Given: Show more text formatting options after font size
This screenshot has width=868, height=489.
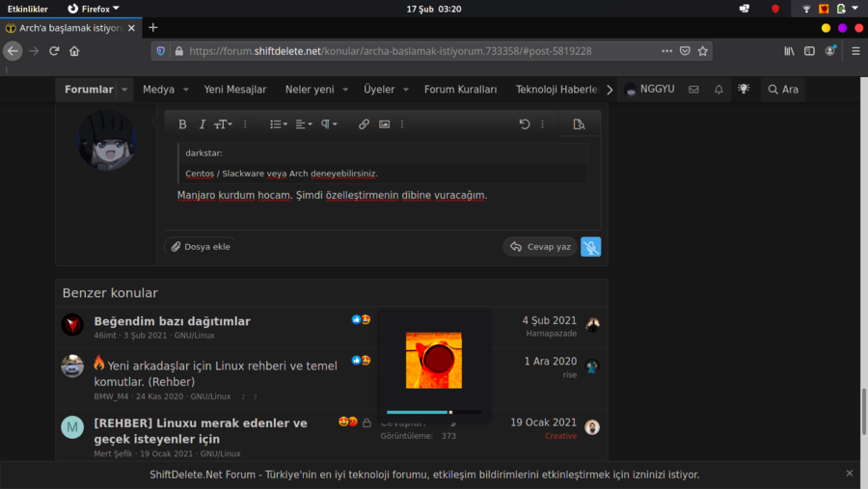Looking at the screenshot, I should (x=245, y=124).
